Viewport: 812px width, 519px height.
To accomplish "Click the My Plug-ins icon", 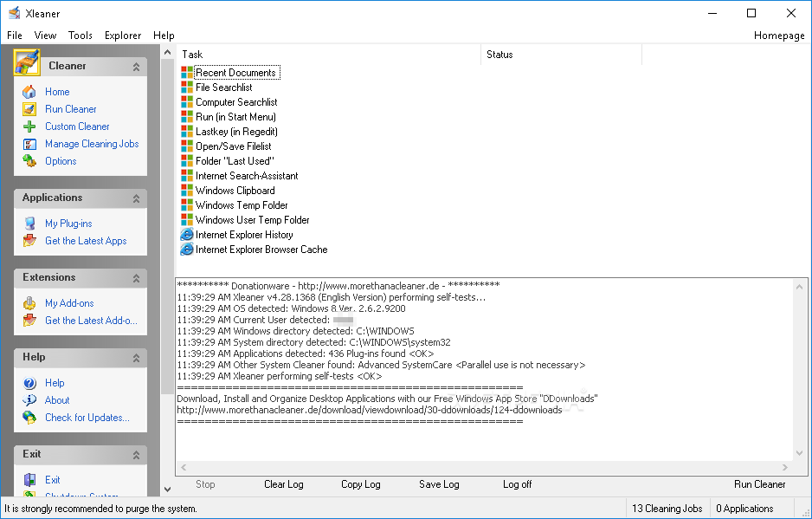I will [29, 224].
